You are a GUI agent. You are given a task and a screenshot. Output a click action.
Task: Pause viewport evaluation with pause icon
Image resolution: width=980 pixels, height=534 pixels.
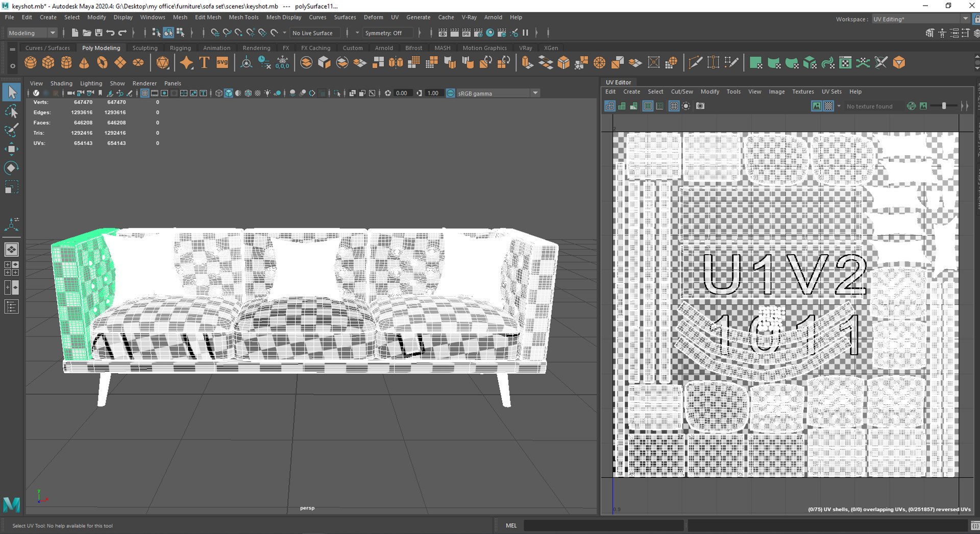click(x=525, y=33)
